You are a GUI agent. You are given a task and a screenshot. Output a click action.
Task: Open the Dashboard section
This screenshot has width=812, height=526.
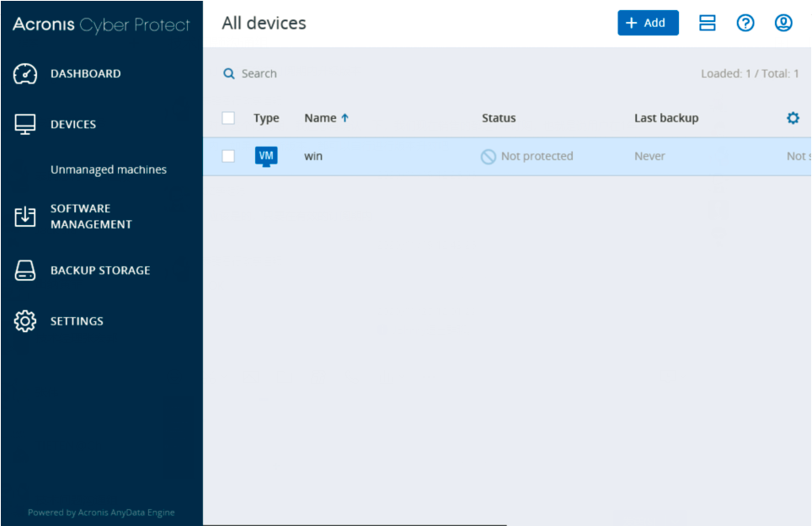[85, 73]
